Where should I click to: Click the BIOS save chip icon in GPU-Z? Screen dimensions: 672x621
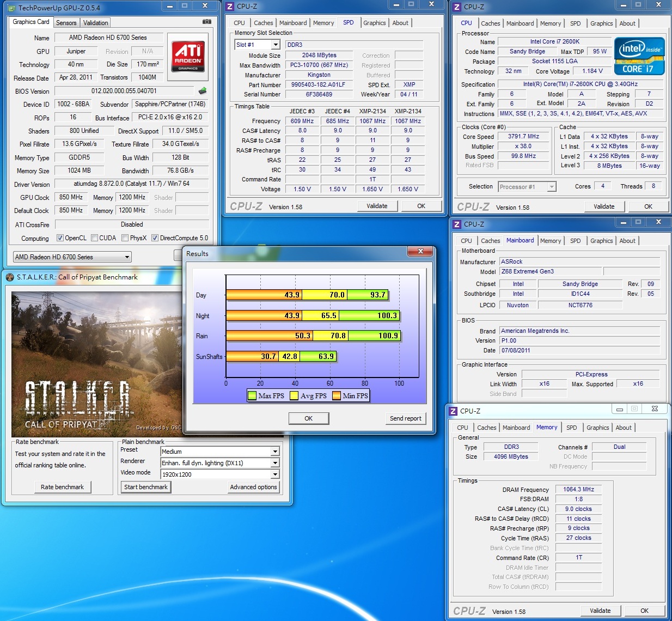click(x=203, y=91)
